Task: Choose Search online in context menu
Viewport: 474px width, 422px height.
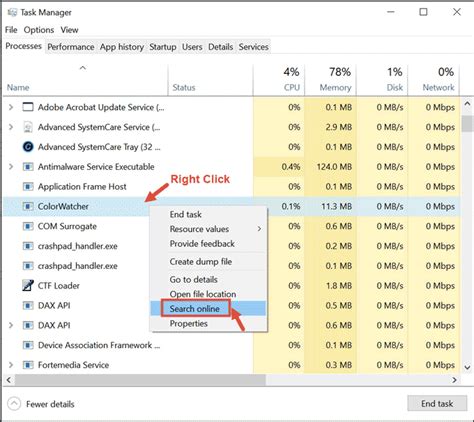Action: [x=208, y=309]
